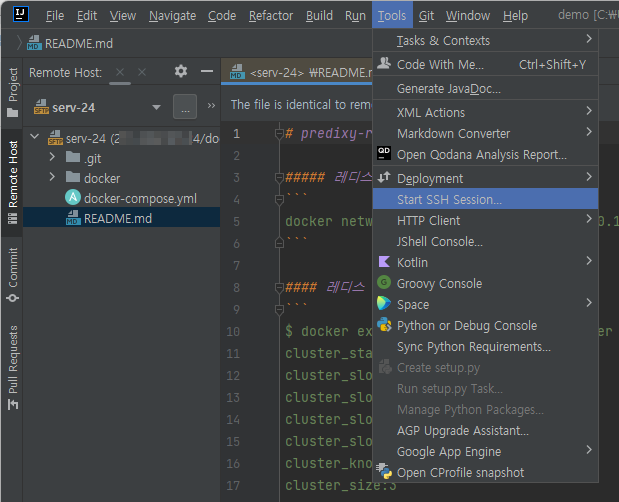
Task: Click the docker-compose.yml Ansible file icon
Action: click(73, 198)
